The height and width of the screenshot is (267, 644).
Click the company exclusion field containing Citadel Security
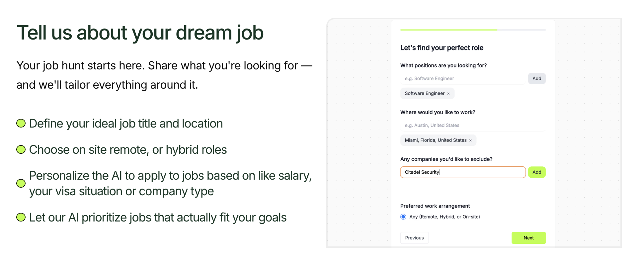(x=463, y=172)
